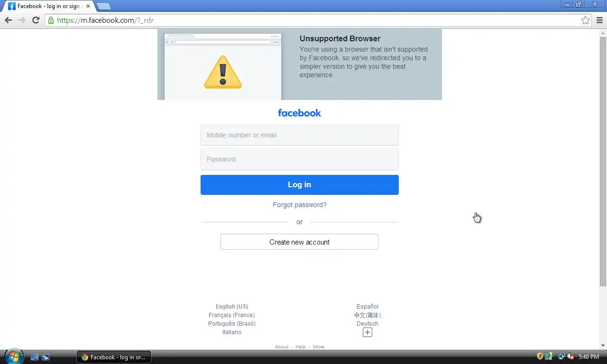Switch language to Deutsch

tap(368, 324)
